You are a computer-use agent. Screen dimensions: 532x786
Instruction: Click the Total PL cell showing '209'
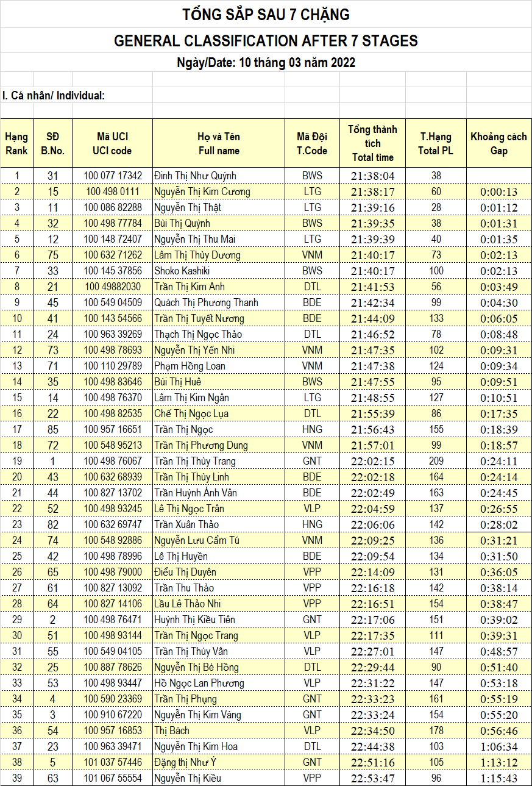coord(436,461)
